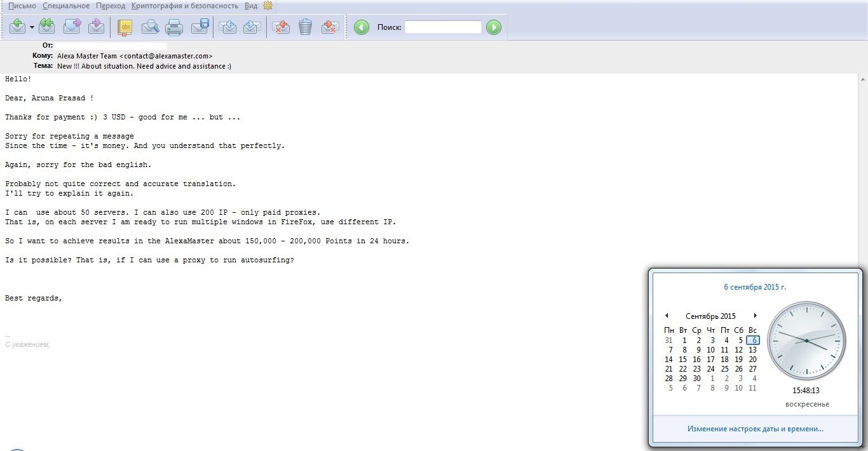Click into the Поиск search field
The height and width of the screenshot is (451, 868).
point(443,27)
